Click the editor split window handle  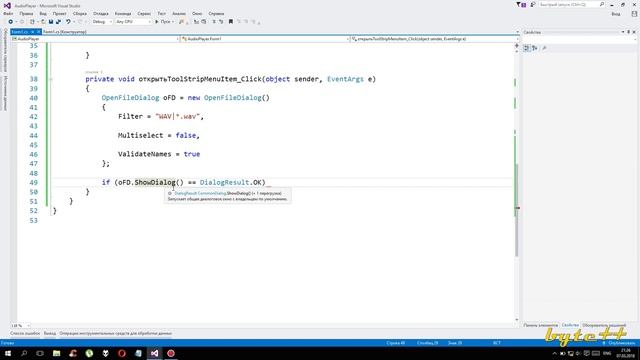pos(517,45)
